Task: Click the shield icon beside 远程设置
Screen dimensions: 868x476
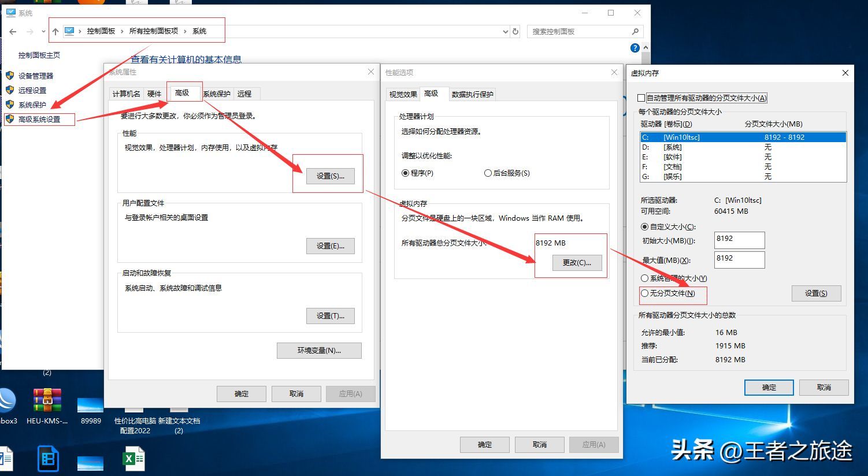Action: point(10,90)
